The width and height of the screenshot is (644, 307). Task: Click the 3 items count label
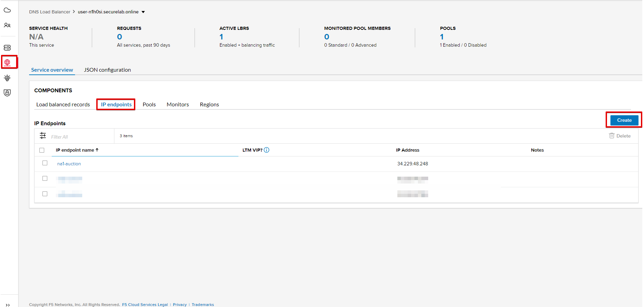tap(126, 136)
